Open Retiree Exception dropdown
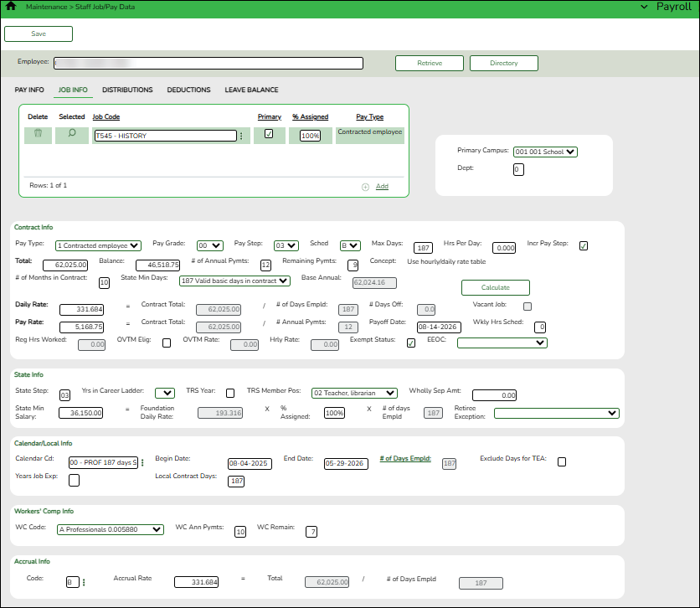700x608 pixels. pos(557,414)
